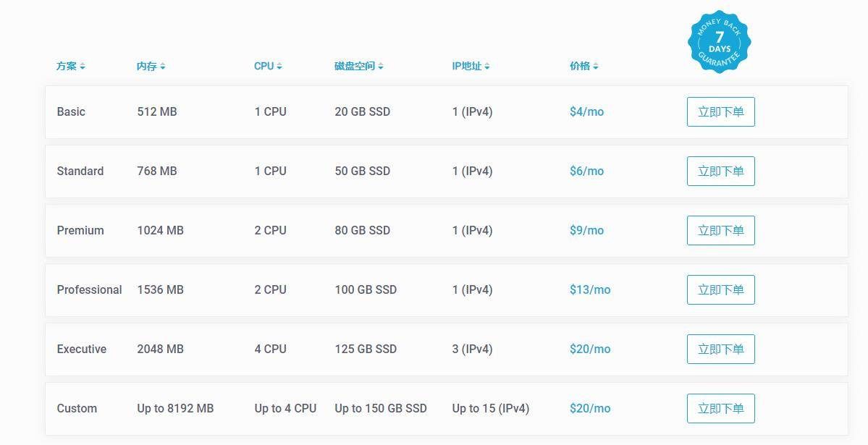Select the $4/mo price link
The image size is (868, 445).
coord(587,112)
